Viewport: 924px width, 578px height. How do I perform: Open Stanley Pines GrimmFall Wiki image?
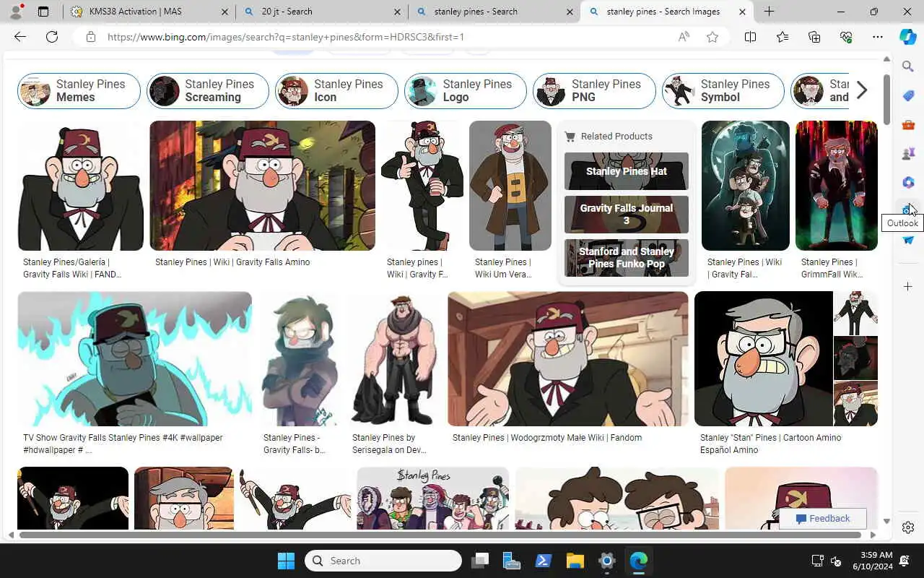point(837,186)
